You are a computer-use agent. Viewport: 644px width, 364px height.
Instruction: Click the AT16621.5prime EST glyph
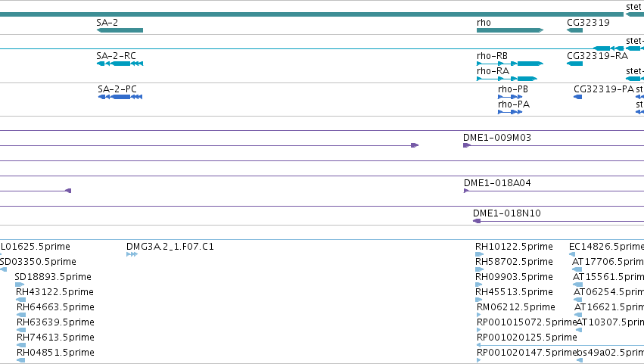pyautogui.click(x=578, y=315)
